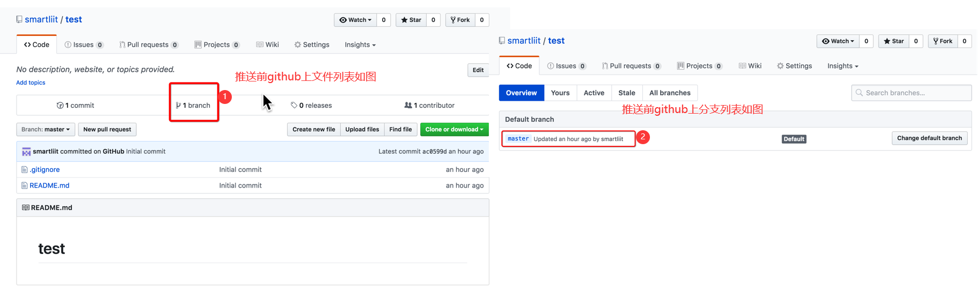The height and width of the screenshot is (291, 980).
Task: Open master branch link
Action: (x=518, y=139)
